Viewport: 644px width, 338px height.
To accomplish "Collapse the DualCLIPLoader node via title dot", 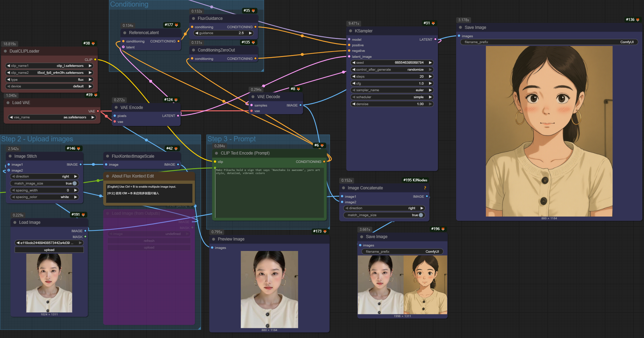I will (x=5, y=51).
